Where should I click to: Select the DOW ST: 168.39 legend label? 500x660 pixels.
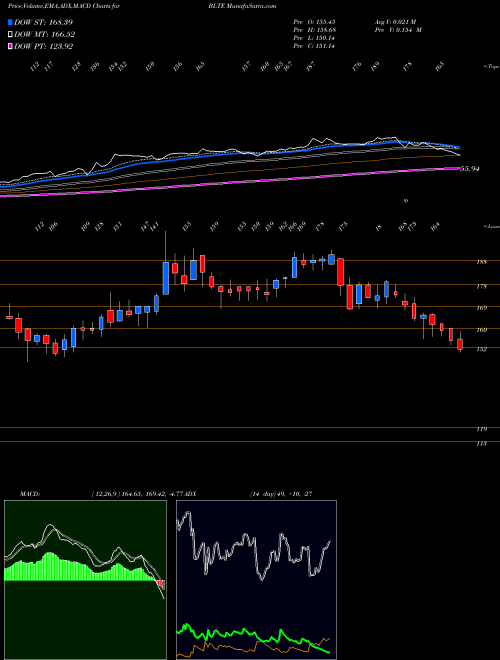(x=43, y=22)
